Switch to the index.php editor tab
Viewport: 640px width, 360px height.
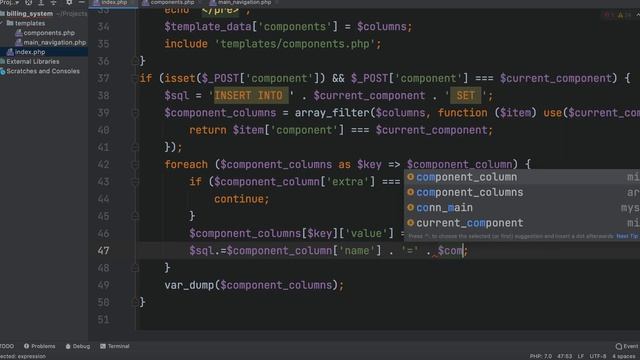[x=113, y=3]
